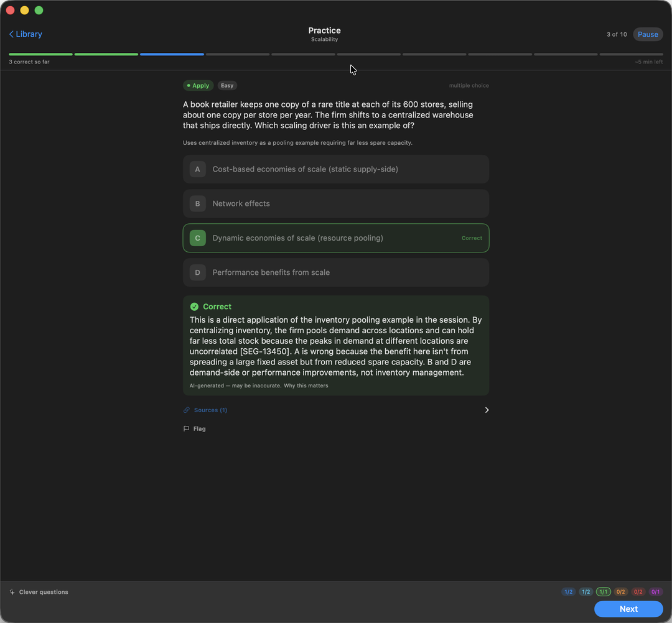Screen dimensions: 672x623
Task: Select answer Cost-based economies of scale
Action: pos(336,169)
